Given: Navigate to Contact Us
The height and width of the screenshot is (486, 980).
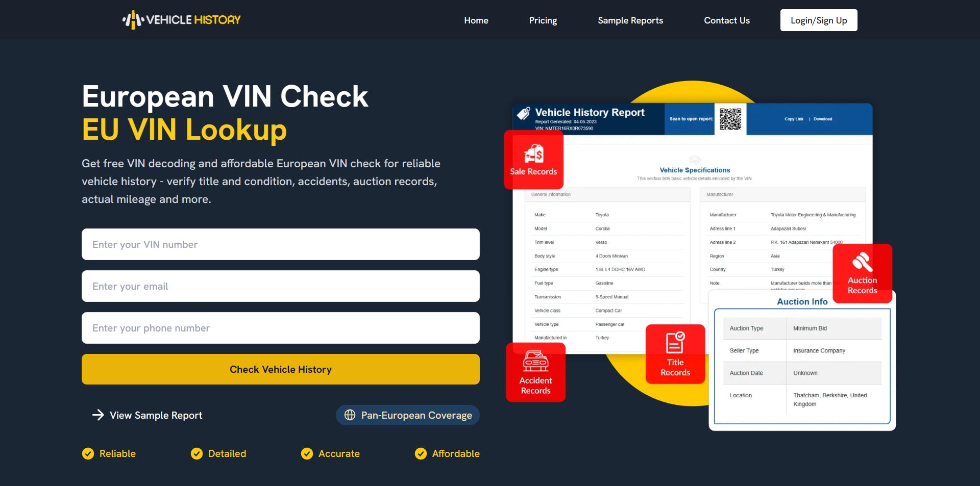Looking at the screenshot, I should [x=727, y=20].
